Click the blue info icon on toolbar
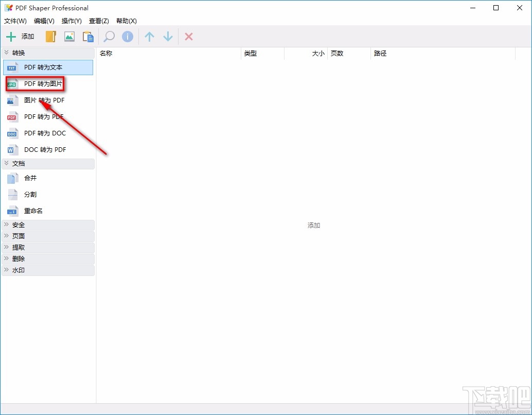Screen dimensions: 532x415 tap(128, 37)
